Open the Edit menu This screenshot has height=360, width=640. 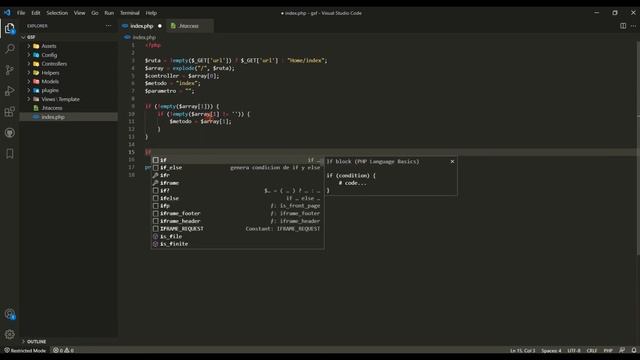[36, 13]
